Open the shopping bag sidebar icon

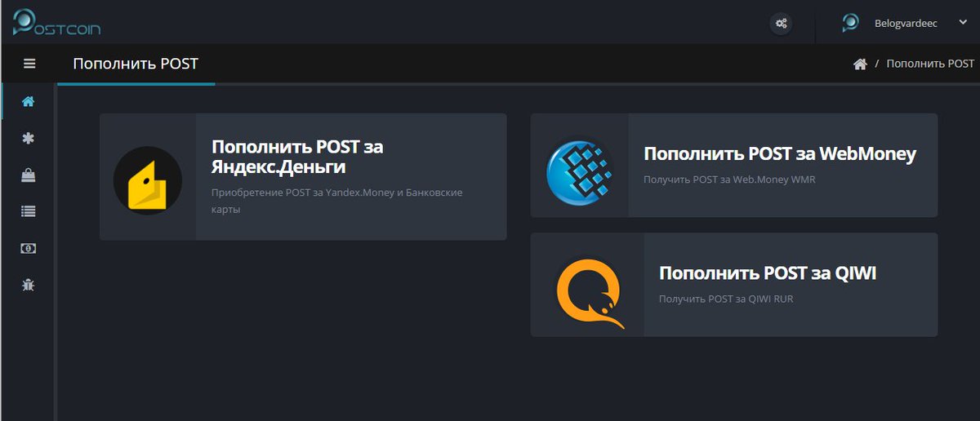(29, 175)
